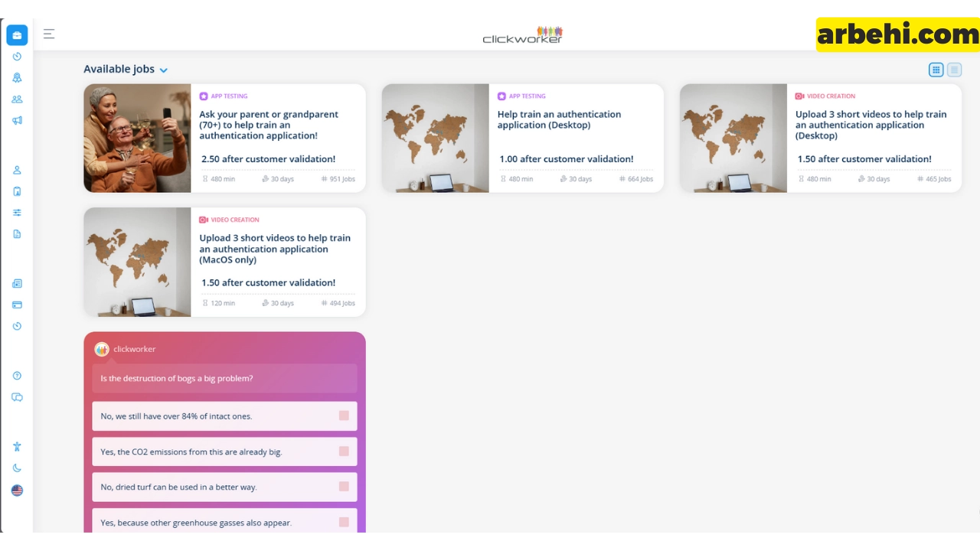Open the user profile icon in sidebar
980x551 pixels.
[17, 170]
